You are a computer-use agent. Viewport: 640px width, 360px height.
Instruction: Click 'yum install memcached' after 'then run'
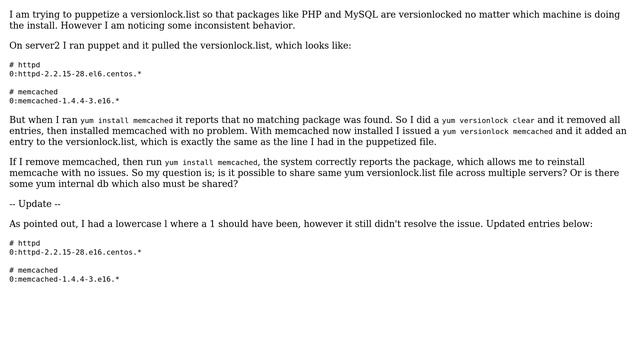coord(211,162)
